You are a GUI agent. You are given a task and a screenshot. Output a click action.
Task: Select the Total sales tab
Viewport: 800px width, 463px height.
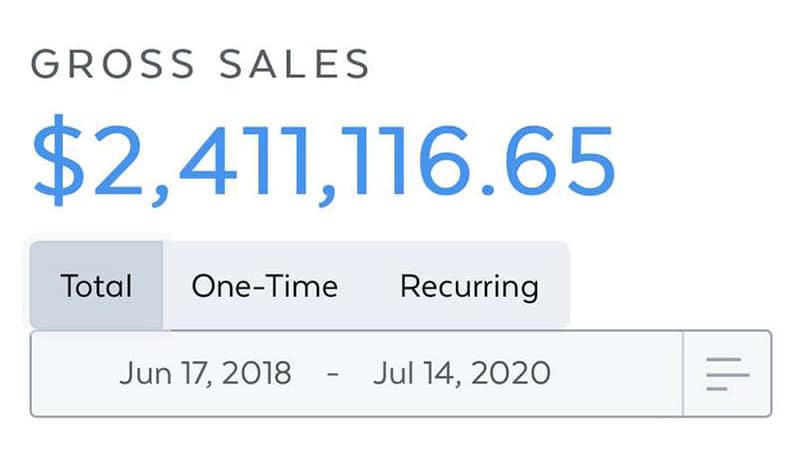tap(96, 285)
